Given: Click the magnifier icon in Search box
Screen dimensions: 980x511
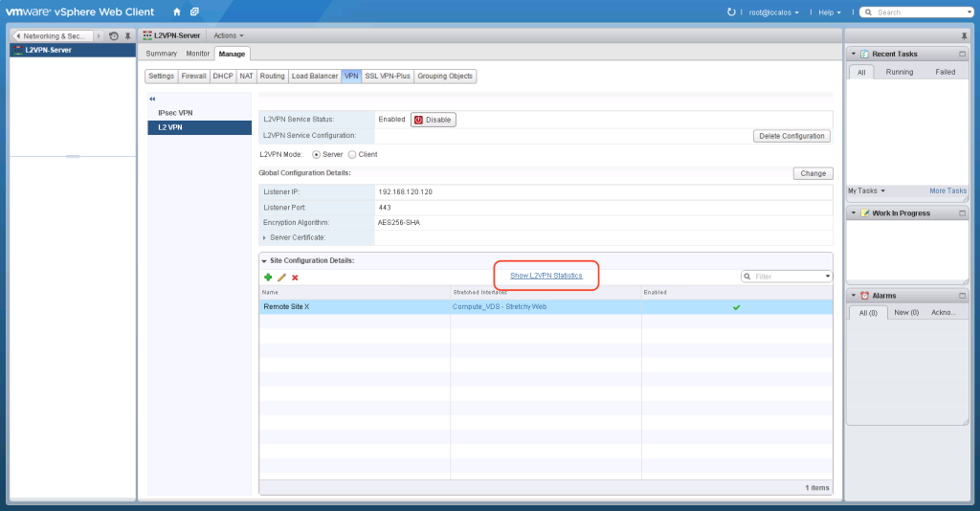Looking at the screenshot, I should 868,11.
